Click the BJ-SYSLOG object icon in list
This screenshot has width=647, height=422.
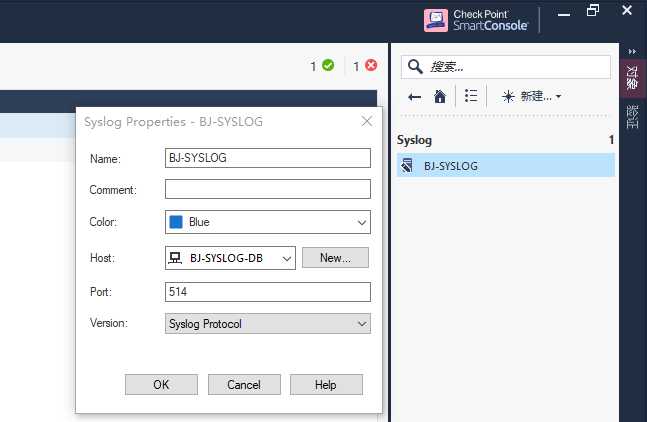point(407,165)
